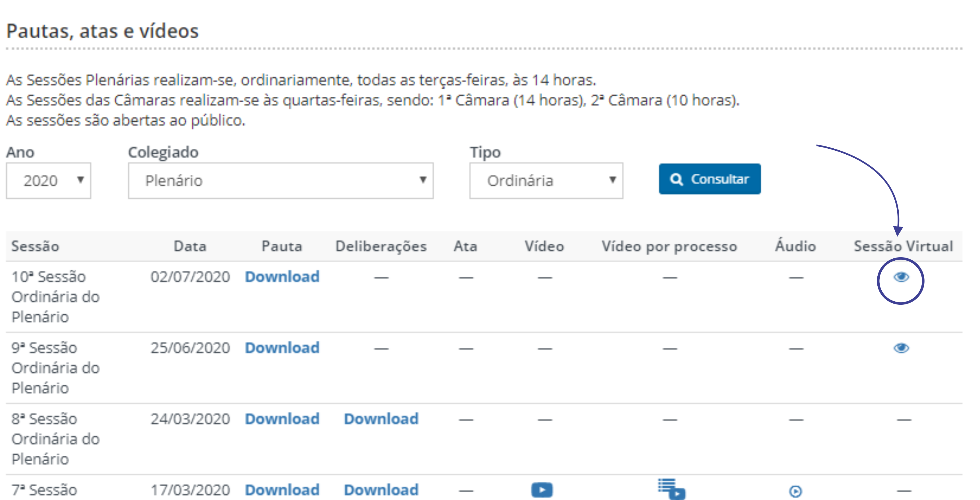The width and height of the screenshot is (980, 500).
Task: Click the Pauta column header
Action: pos(282,246)
